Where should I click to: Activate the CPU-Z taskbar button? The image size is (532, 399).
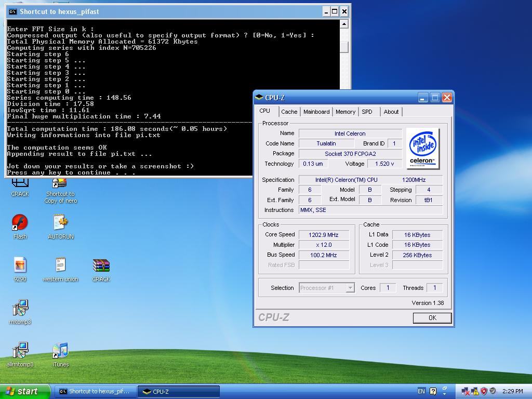(179, 392)
